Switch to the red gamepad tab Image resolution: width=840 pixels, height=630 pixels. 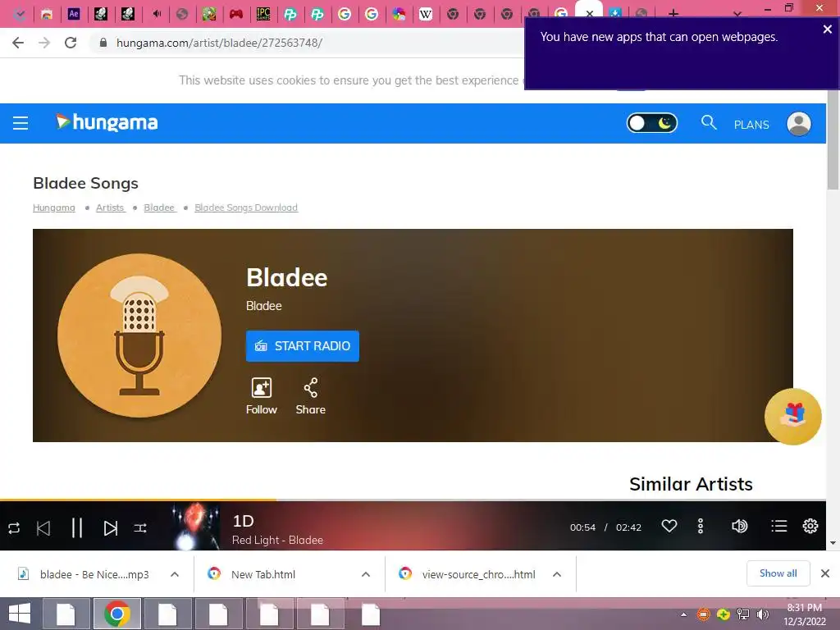(236, 14)
